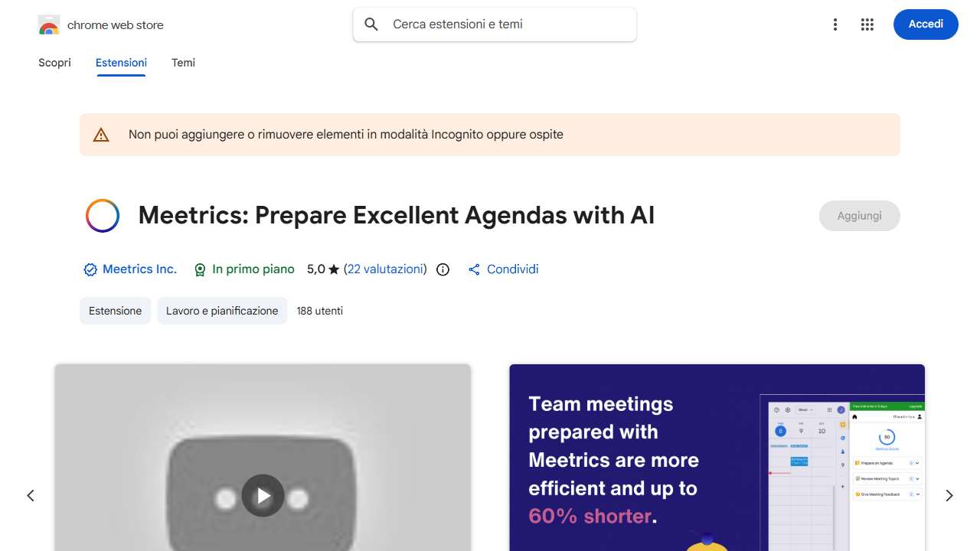Switch to the Temi tab

(x=183, y=63)
